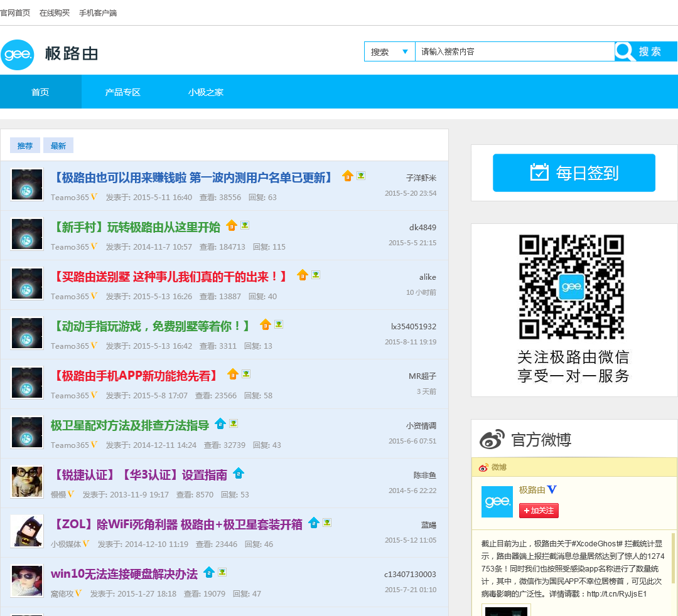Open the t.cn/RyJjsE1 link in Weibo post
The height and width of the screenshot is (616, 678).
point(616,594)
